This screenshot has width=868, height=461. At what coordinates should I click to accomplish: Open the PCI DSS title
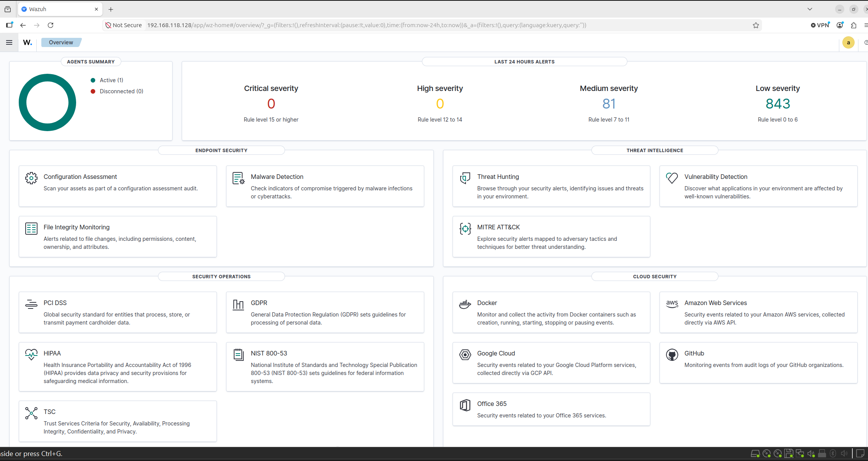[x=55, y=303]
